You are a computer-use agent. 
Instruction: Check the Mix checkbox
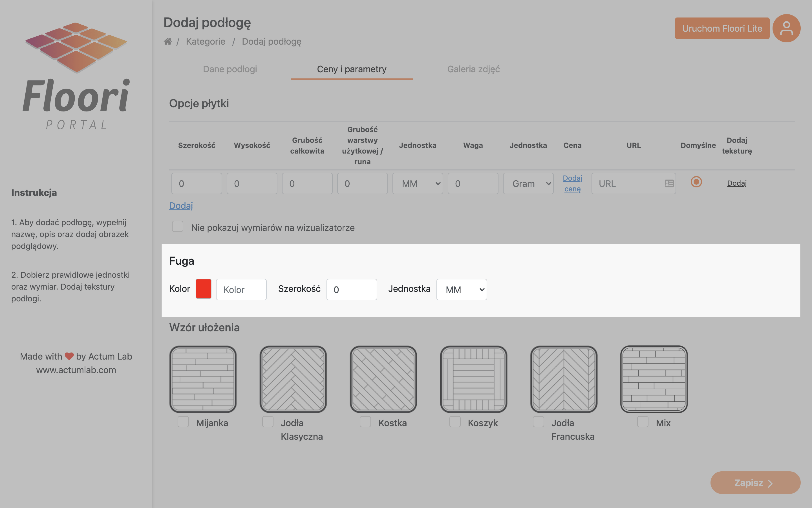(643, 422)
